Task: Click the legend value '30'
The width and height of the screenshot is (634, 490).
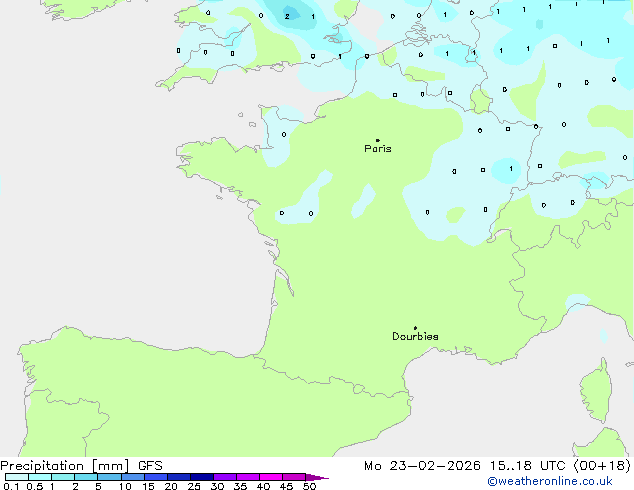Action: pyautogui.click(x=218, y=486)
